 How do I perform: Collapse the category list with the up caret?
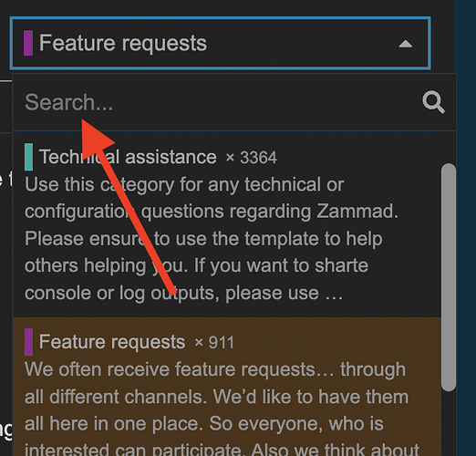pyautogui.click(x=406, y=44)
